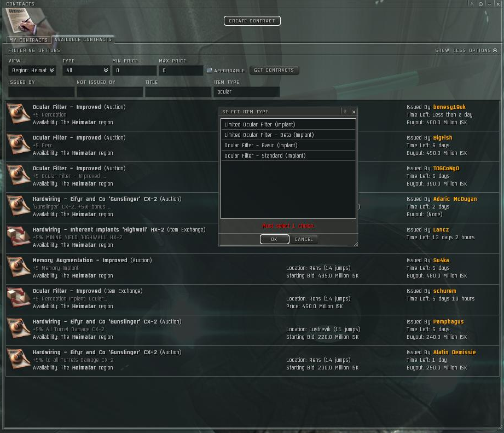Viewport: 504px width, 433px height.
Task: Switch to the My Contracts tab
Action: tap(28, 40)
